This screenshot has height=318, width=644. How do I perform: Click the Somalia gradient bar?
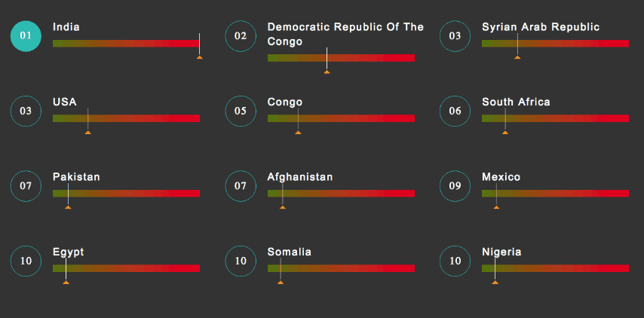[x=341, y=268]
